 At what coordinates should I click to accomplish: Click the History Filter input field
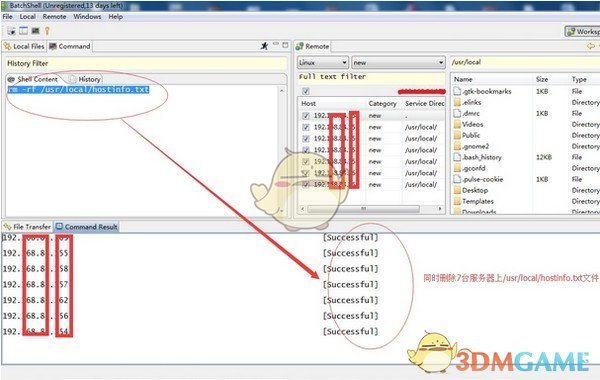pos(146,64)
